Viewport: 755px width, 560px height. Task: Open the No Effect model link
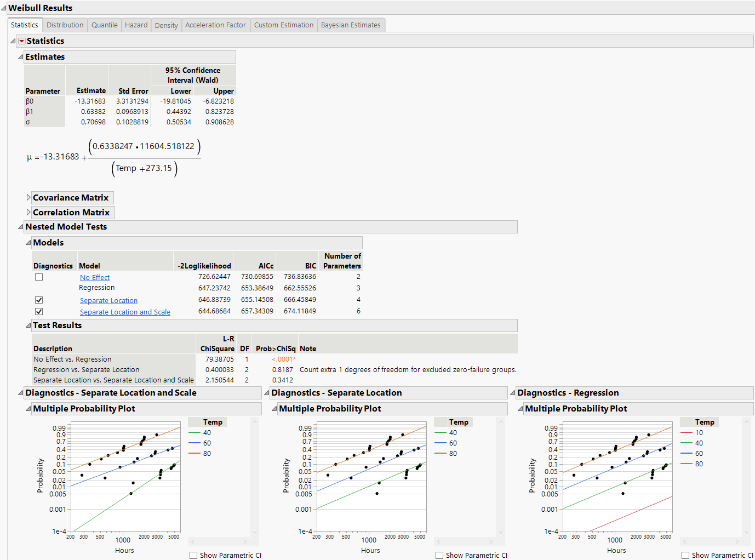(x=94, y=277)
